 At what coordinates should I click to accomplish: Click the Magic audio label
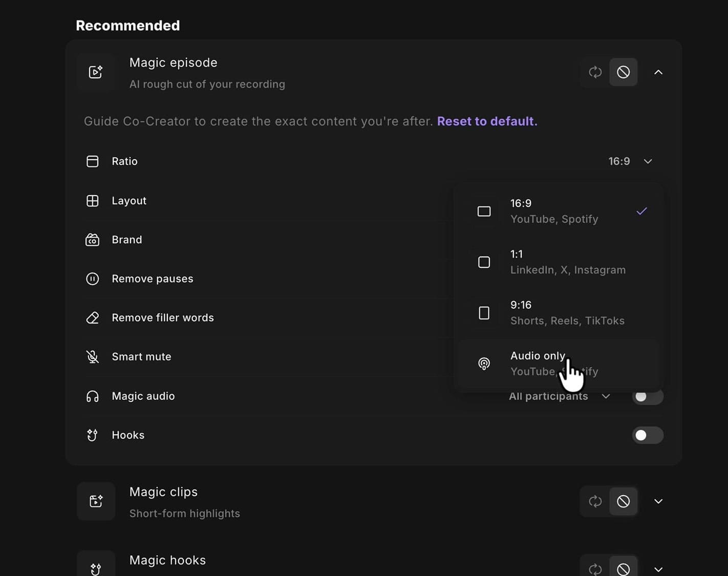tap(143, 396)
